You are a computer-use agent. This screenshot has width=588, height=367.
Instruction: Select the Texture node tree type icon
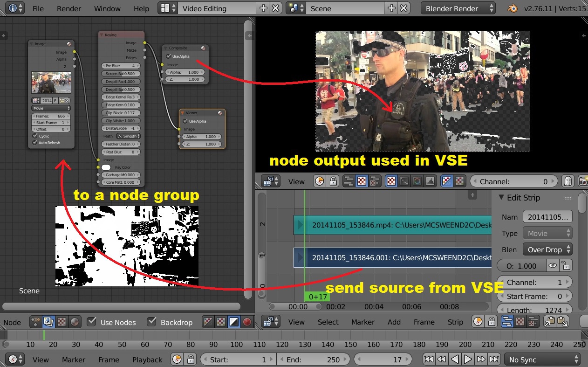62,322
